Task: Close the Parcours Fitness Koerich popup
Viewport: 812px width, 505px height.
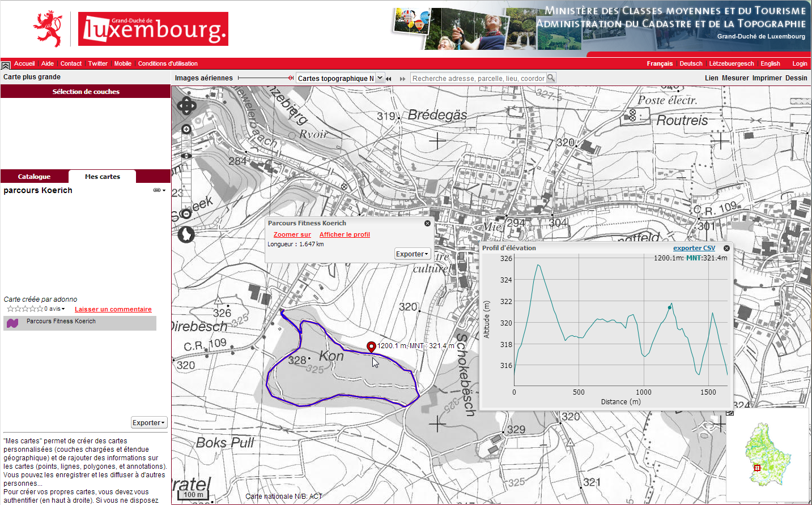Action: [428, 223]
